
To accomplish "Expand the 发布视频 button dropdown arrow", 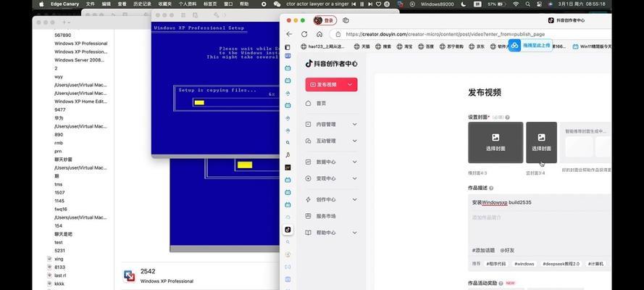I will coord(350,85).
